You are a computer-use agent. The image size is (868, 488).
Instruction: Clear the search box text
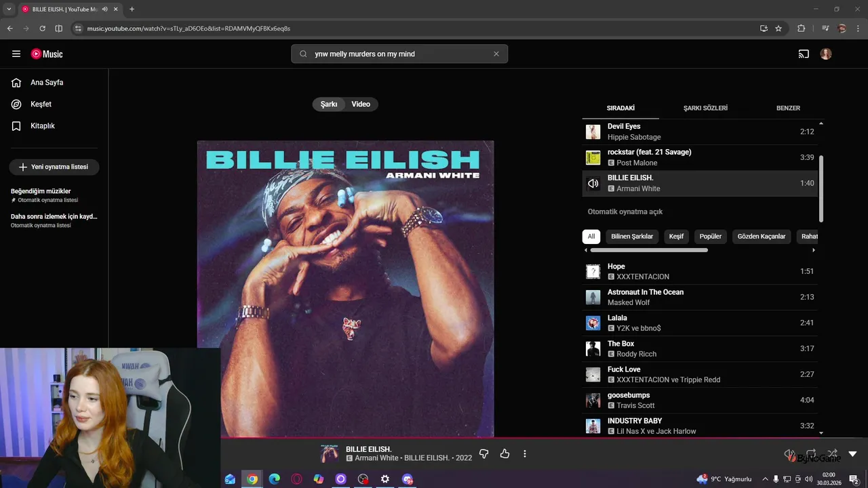[496, 54]
